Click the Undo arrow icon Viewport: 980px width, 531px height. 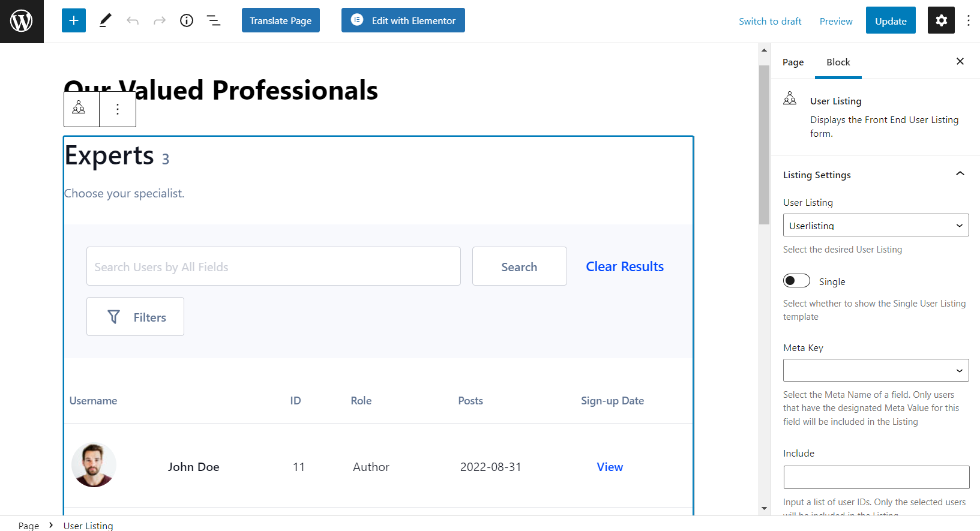point(133,21)
